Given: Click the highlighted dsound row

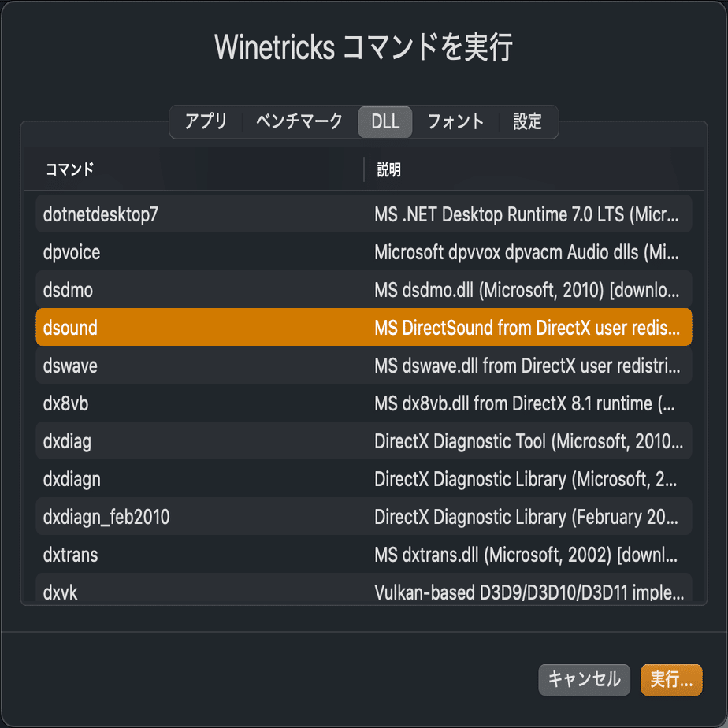Looking at the screenshot, I should point(363,327).
